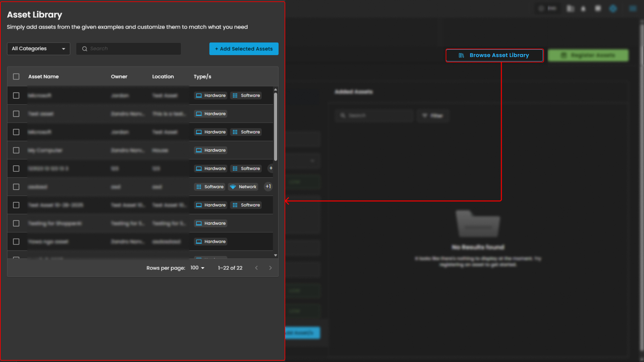Check the checkbox for Software Network row
The width and height of the screenshot is (644, 362).
pyautogui.click(x=16, y=187)
